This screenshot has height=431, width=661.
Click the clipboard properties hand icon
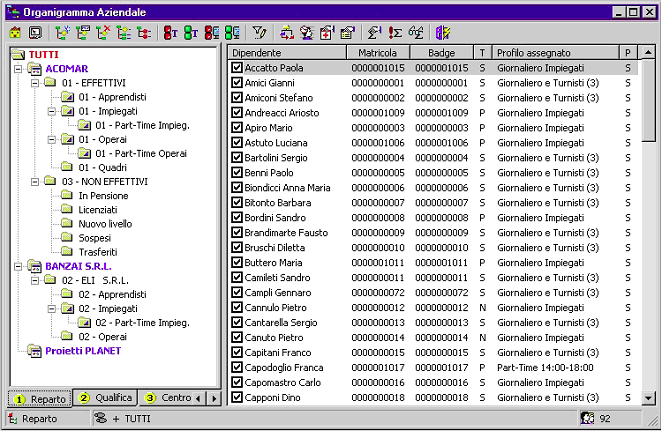point(348,32)
